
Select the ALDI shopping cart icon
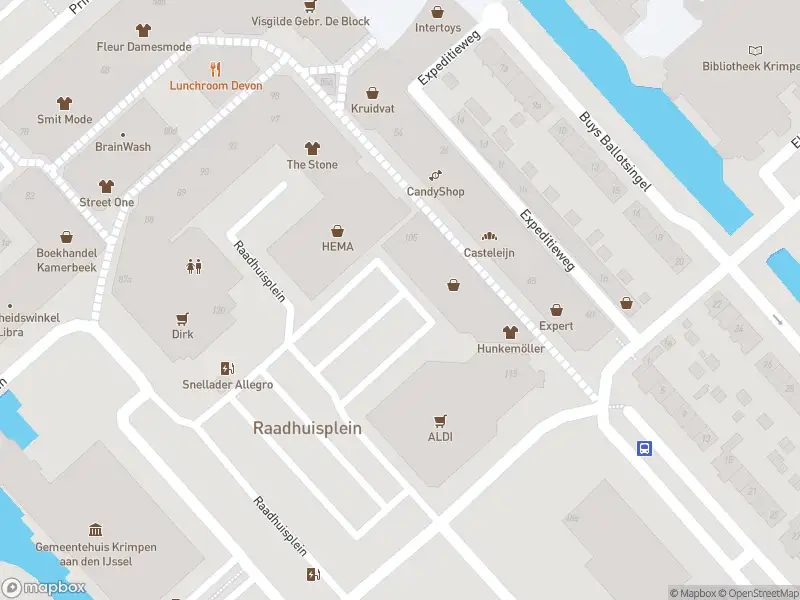click(440, 421)
